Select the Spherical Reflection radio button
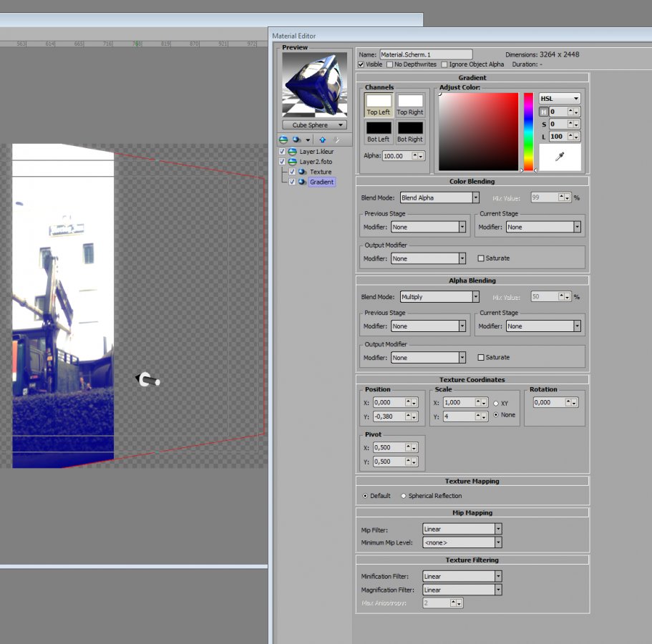The image size is (652, 644). point(404,496)
